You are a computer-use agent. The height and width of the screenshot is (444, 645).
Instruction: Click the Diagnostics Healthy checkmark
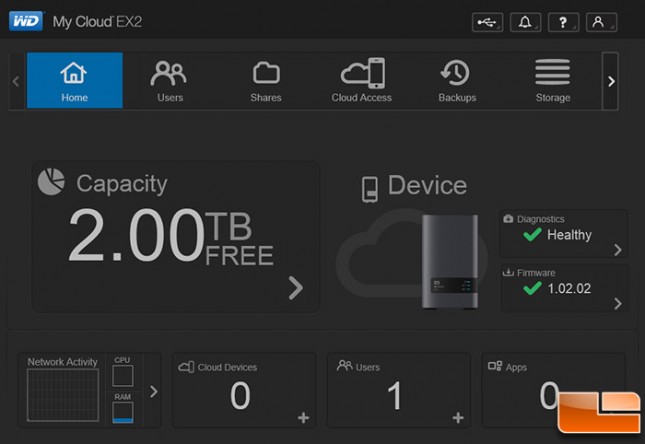click(x=532, y=235)
